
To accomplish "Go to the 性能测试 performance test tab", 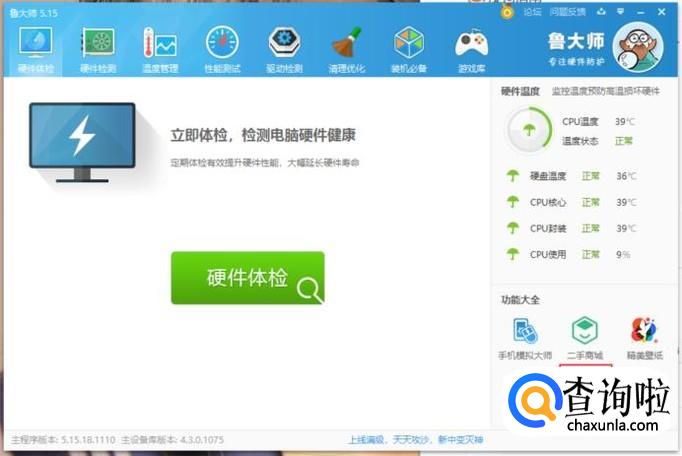I will (222, 50).
